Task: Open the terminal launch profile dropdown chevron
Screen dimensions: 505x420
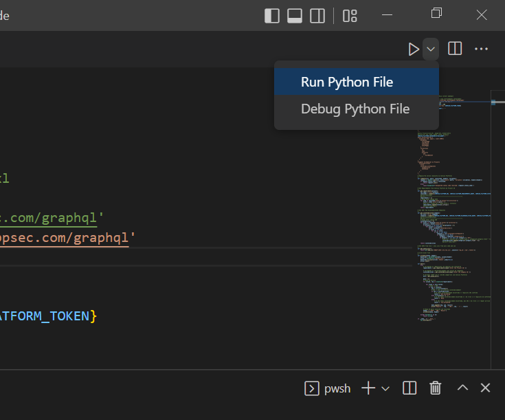Action: coord(385,389)
